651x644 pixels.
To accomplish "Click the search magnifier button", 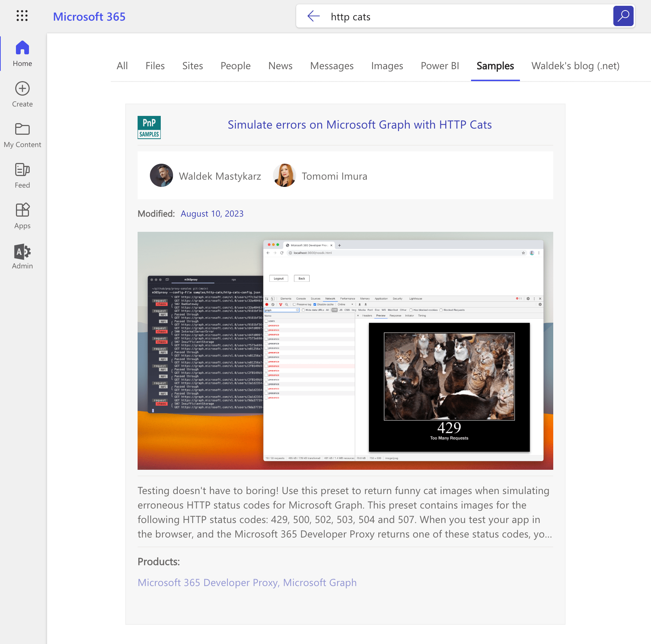I will pos(623,16).
